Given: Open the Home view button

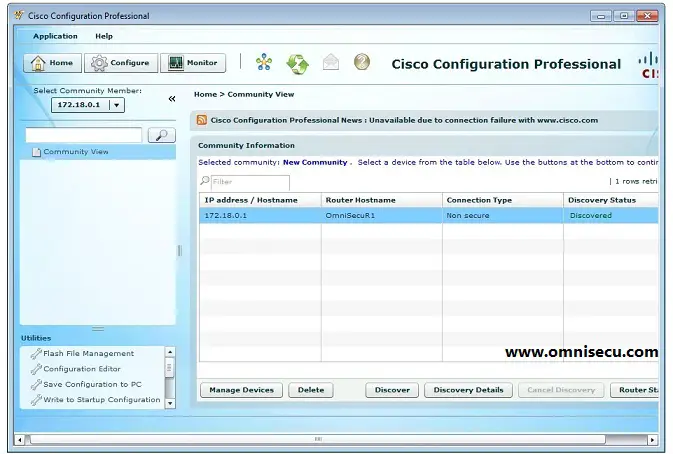Looking at the screenshot, I should pos(52,63).
